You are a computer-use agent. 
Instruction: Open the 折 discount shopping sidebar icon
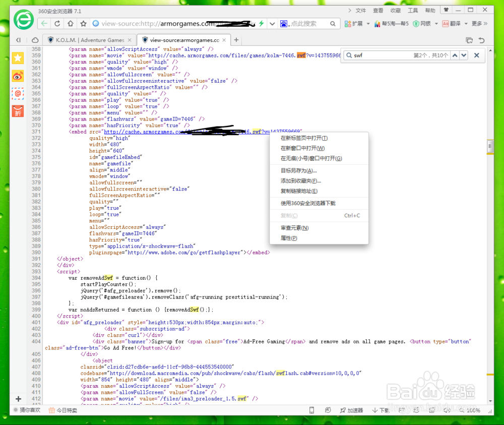pyautogui.click(x=18, y=111)
